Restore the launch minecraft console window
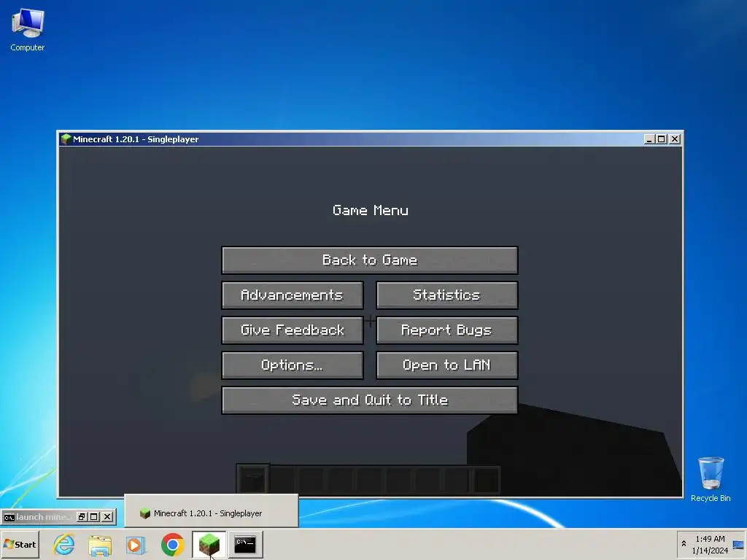 pyautogui.click(x=82, y=517)
